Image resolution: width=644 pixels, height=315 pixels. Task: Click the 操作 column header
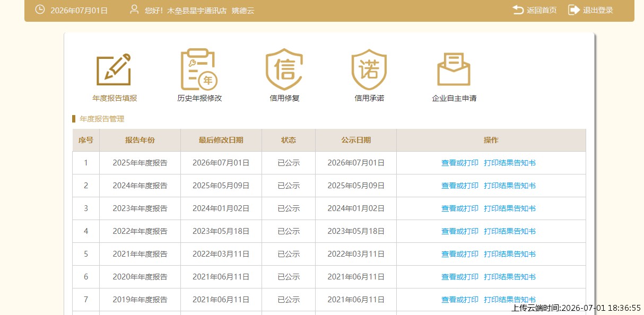click(x=491, y=140)
